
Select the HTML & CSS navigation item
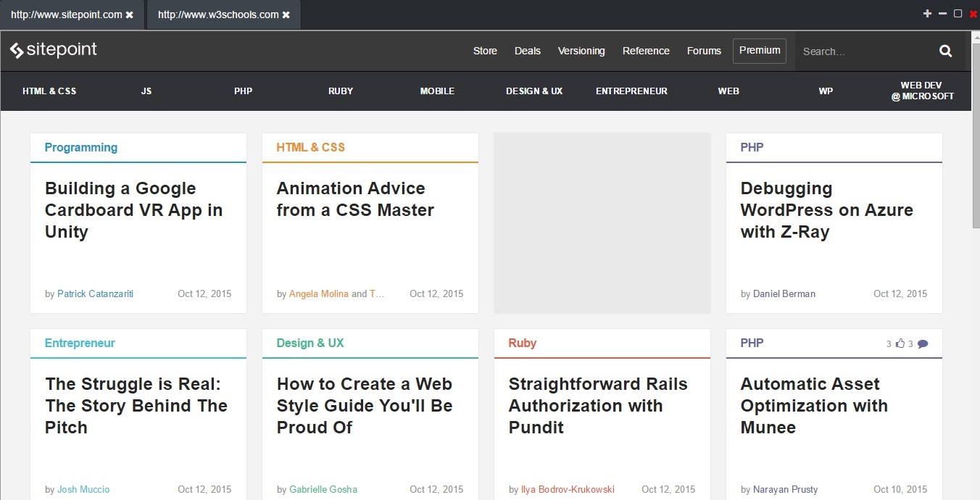pyautogui.click(x=49, y=91)
